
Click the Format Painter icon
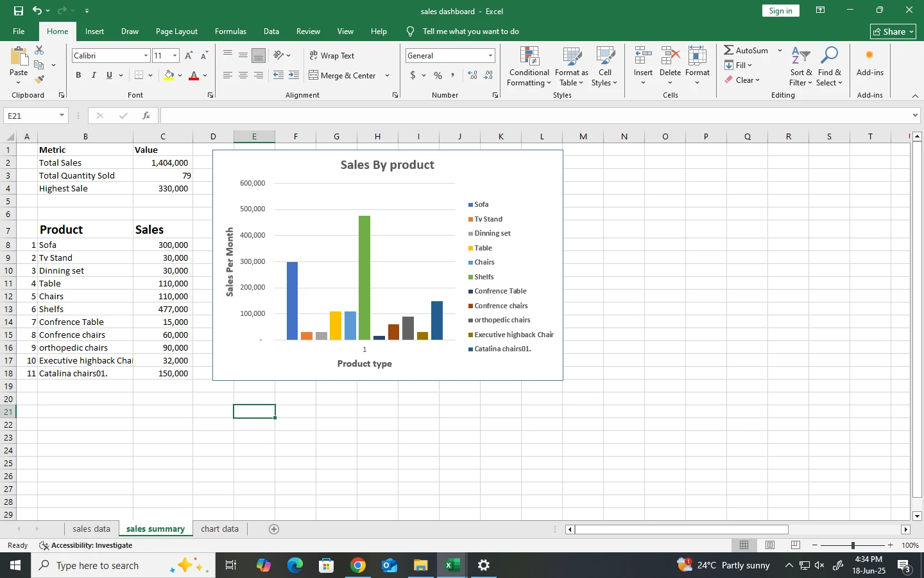coord(39,80)
